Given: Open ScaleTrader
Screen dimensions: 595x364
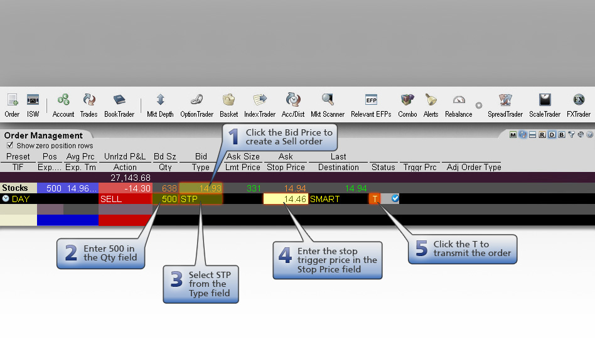Looking at the screenshot, I should tap(545, 105).
